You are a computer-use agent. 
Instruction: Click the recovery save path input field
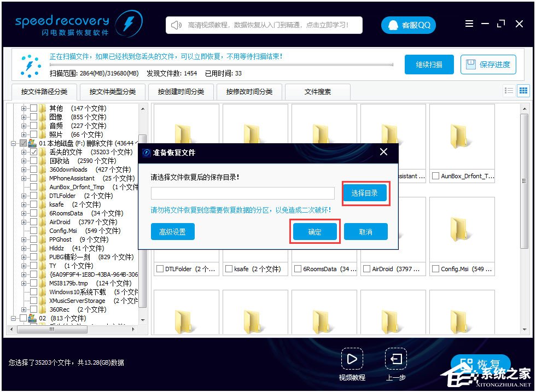click(x=242, y=192)
